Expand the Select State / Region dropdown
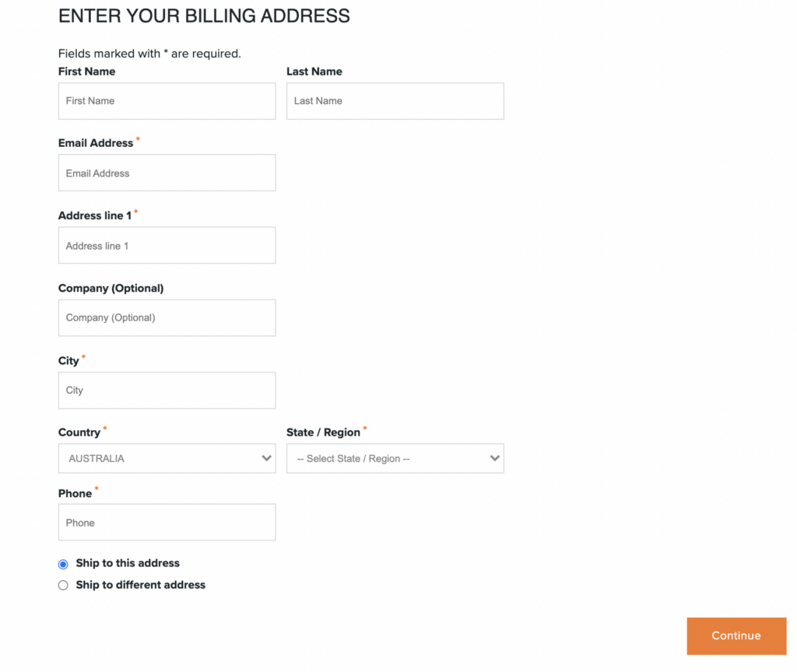The image size is (797, 672). click(385, 459)
